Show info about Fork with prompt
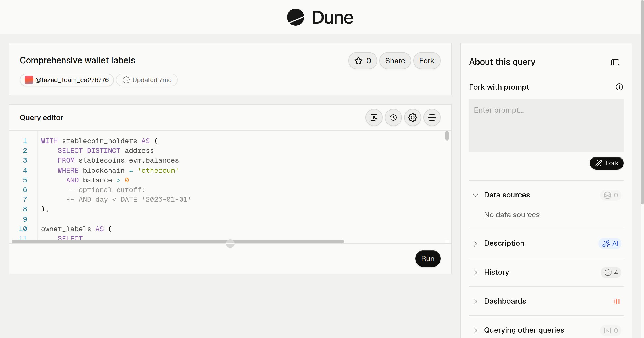 point(619,87)
